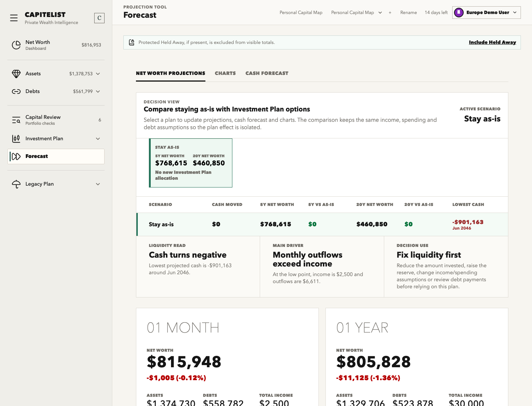This screenshot has width=532, height=406.
Task: Click the Include Held Away link
Action: pos(492,42)
